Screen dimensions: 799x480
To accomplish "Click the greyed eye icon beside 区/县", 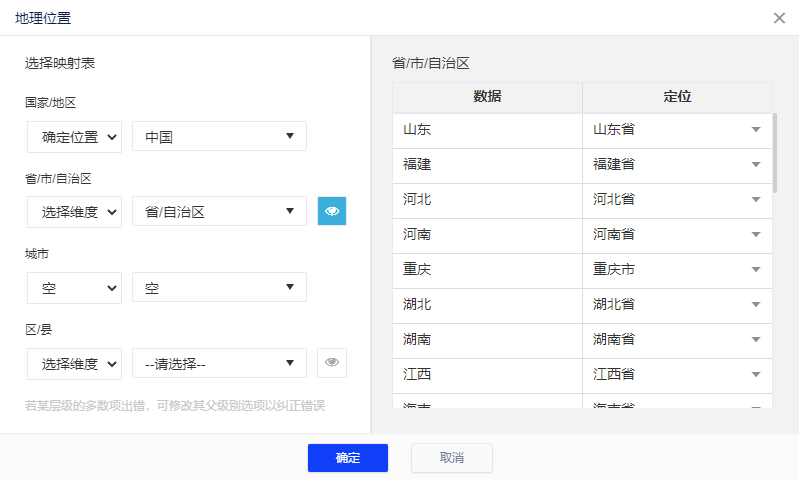I will [x=332, y=363].
